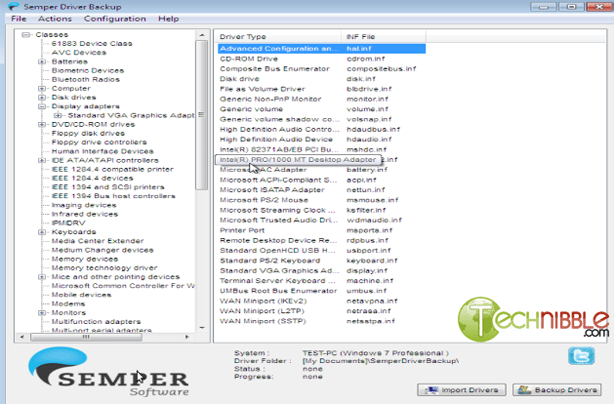Click tree horizontal scrollbar left arrow
Screen dimensions: 615x404
click(x=22, y=337)
